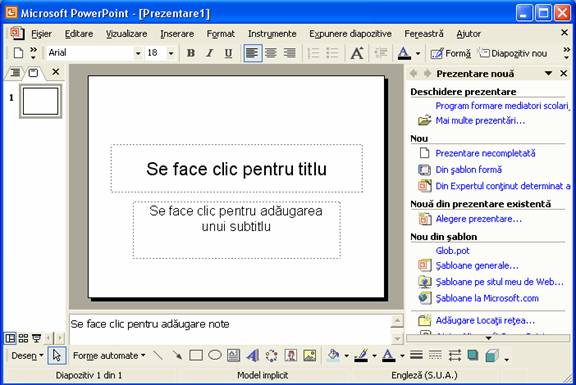Insert WordArt from drawing toolbar

253,355
